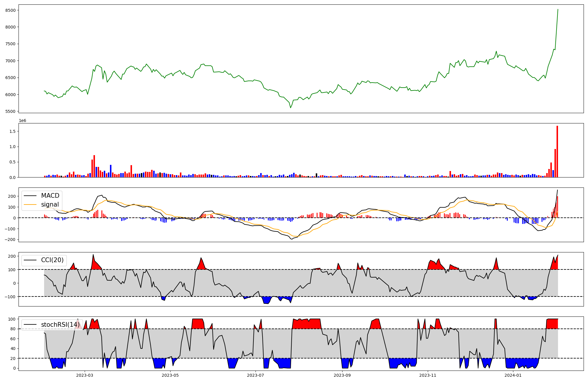Click the 8500 price axis label
Screen dimensions: 588x382
click(10, 10)
